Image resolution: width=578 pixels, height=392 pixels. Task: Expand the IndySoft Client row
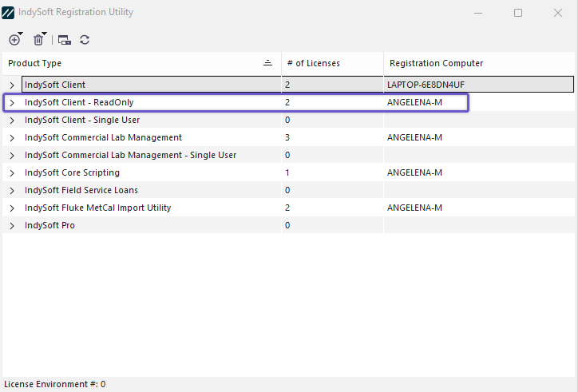[12, 85]
